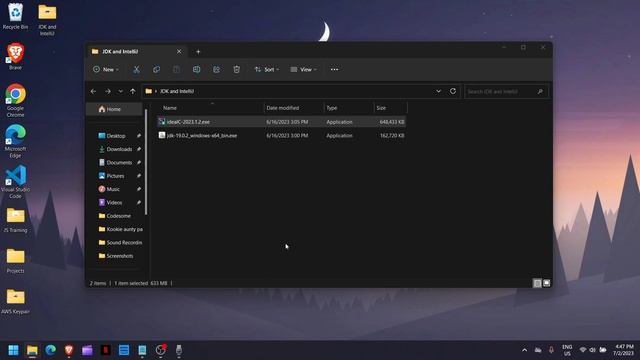This screenshot has width=640, height=360.
Task: Click the search JDK and IntelliJ box
Action: pyautogui.click(x=507, y=91)
